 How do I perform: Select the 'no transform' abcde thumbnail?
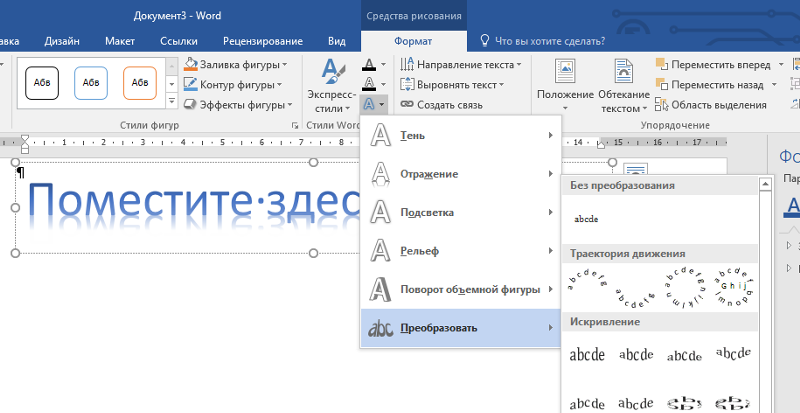586,218
